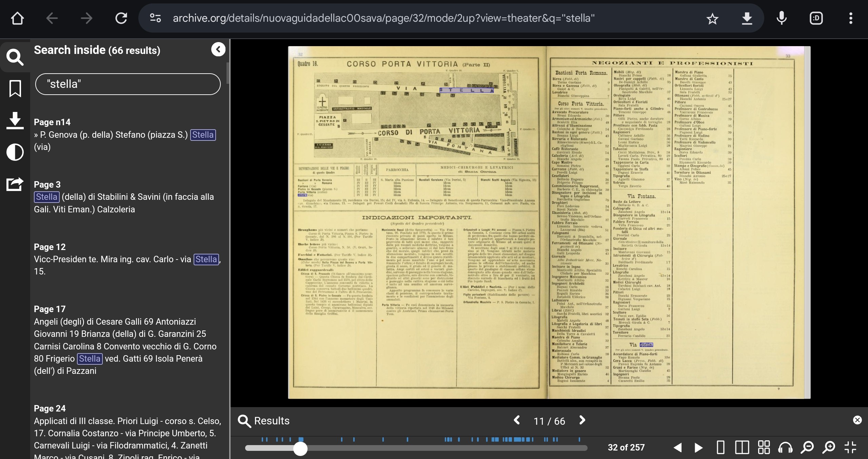Viewport: 868px width, 459px height.
Task: Go to next search result
Action: point(582,420)
